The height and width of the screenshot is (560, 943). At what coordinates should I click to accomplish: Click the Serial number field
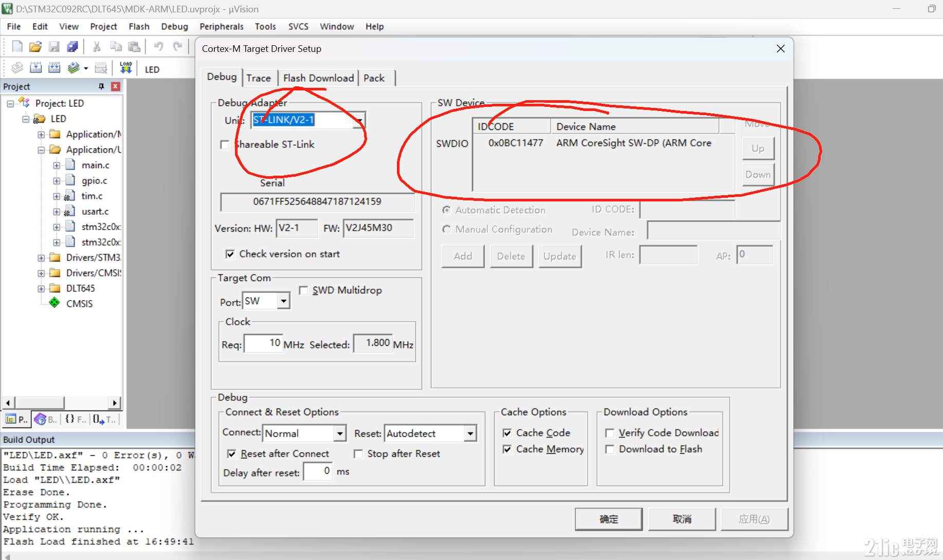(317, 202)
